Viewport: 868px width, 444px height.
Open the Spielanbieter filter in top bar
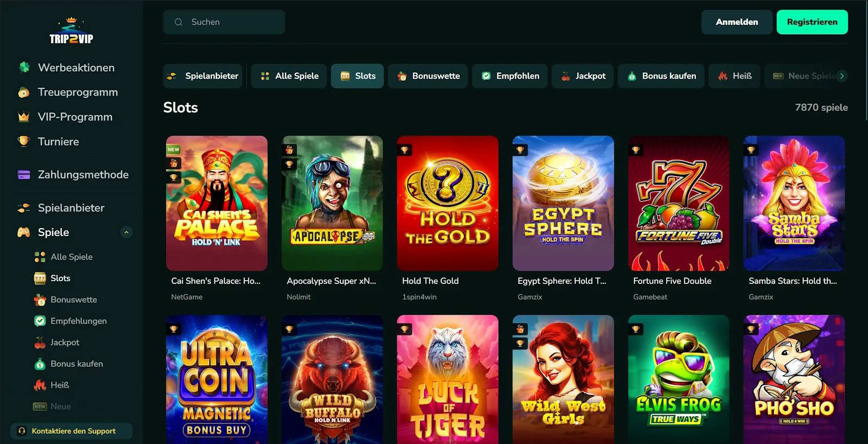click(x=203, y=76)
